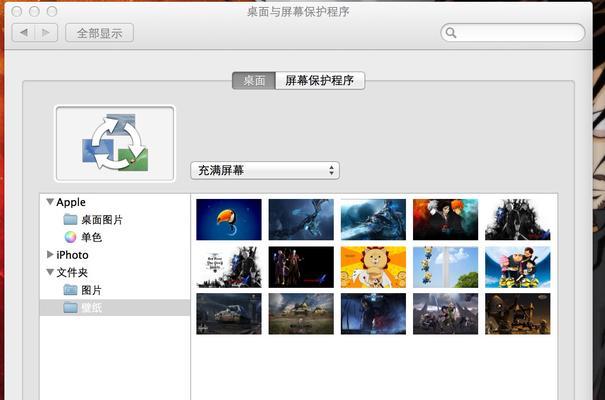Choose the tank at night wallpaper
Image resolution: width=605 pixels, height=400 pixels.
[x=229, y=314]
